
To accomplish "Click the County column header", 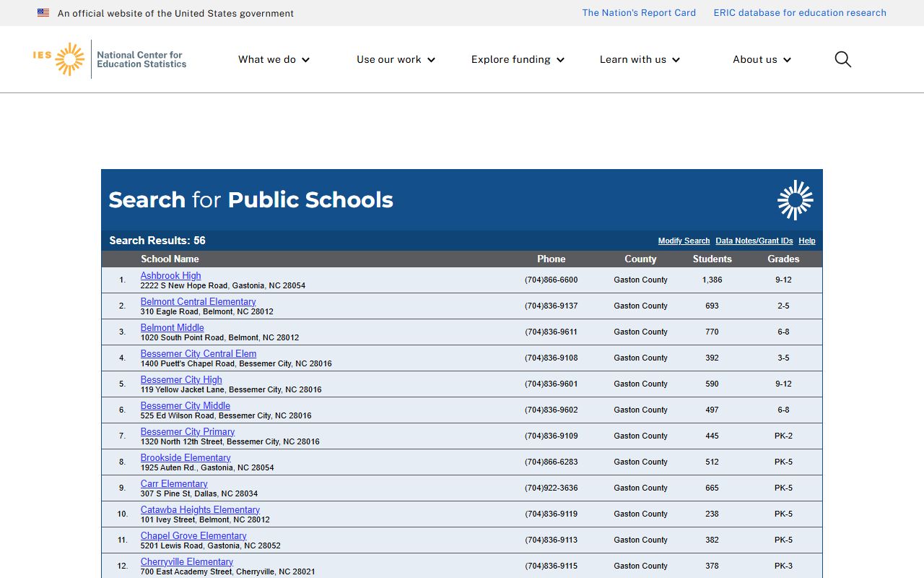I will (x=640, y=259).
